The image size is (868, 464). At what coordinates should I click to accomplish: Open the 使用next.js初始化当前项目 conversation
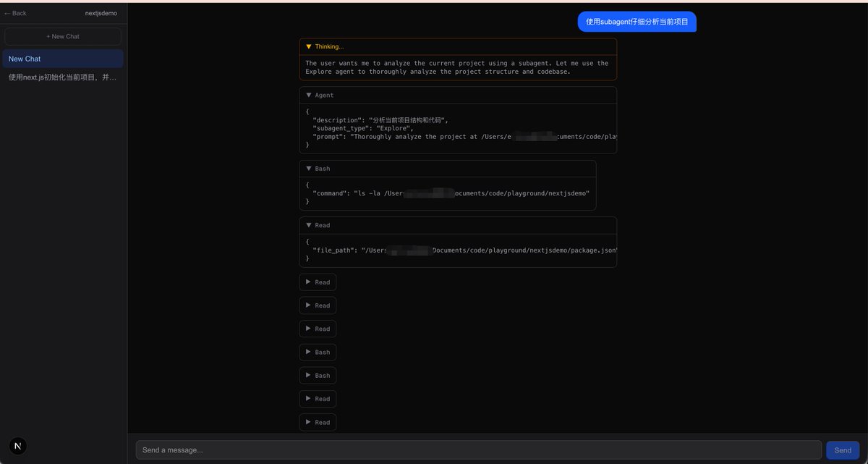point(63,77)
